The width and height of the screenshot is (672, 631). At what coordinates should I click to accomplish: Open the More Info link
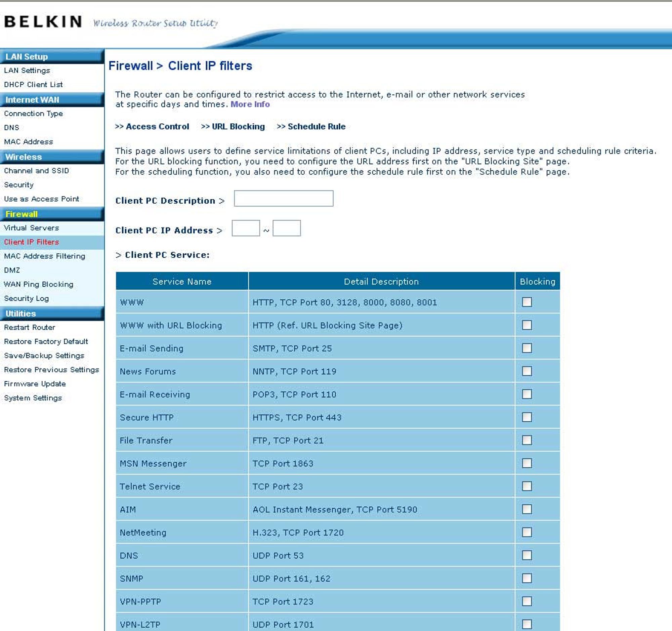tap(250, 104)
